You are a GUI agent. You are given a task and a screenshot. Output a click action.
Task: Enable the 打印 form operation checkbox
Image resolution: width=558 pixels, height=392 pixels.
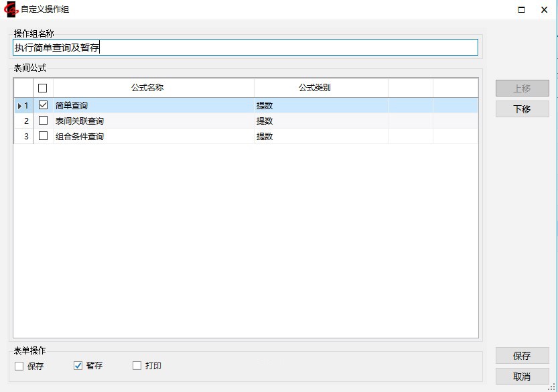click(137, 366)
